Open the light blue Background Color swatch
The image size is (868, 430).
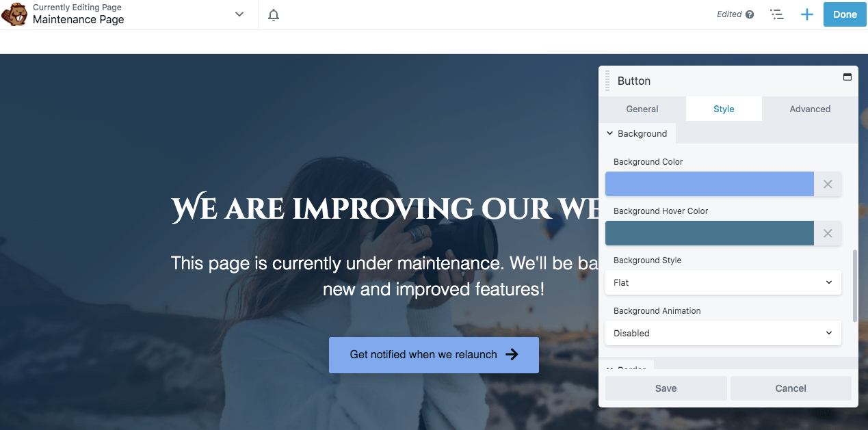click(709, 184)
